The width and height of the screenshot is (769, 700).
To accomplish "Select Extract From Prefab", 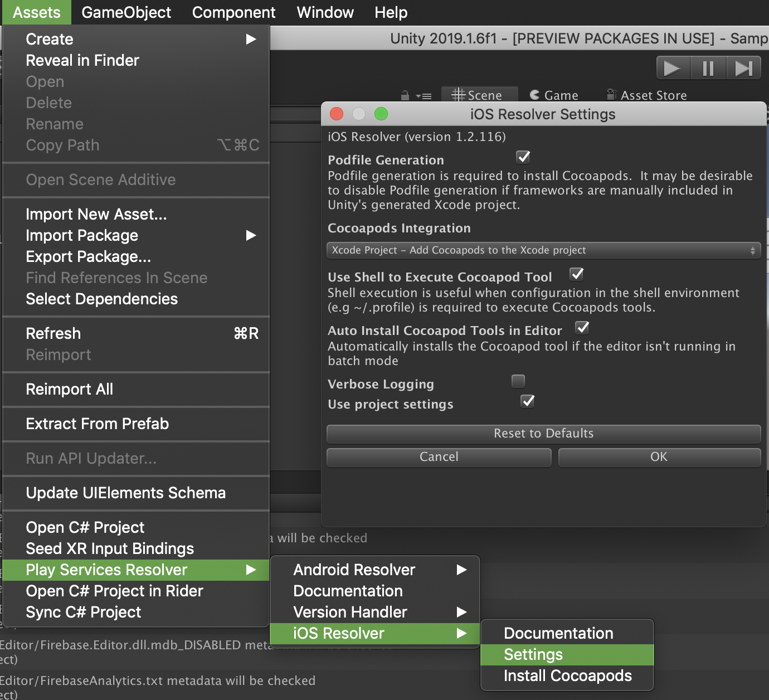I will pyautogui.click(x=136, y=424).
